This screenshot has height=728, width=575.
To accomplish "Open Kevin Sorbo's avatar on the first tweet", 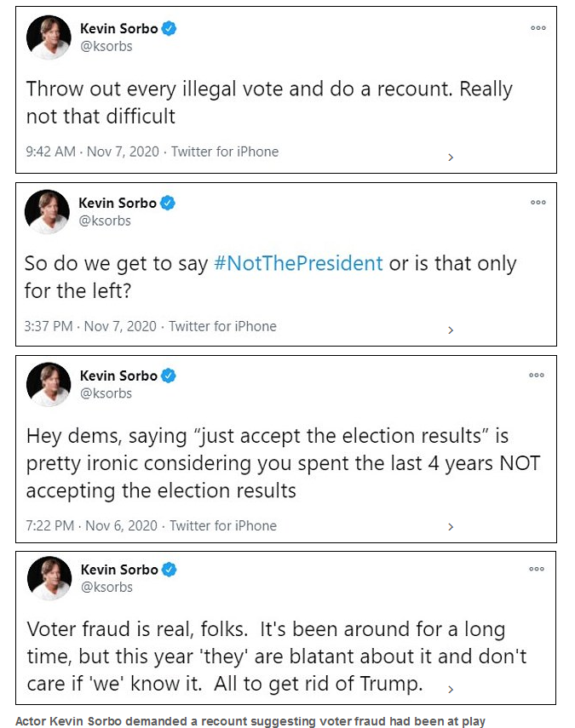I will coord(49,37).
